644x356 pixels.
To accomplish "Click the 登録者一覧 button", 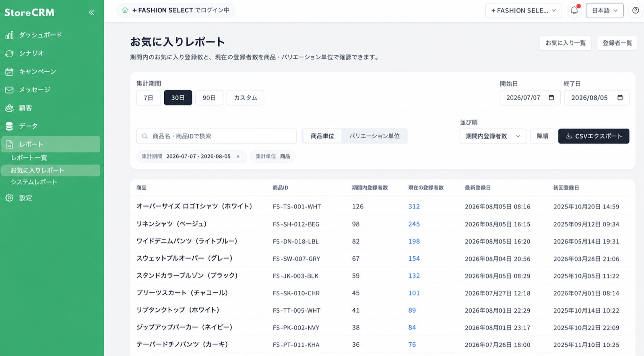I will point(617,43).
